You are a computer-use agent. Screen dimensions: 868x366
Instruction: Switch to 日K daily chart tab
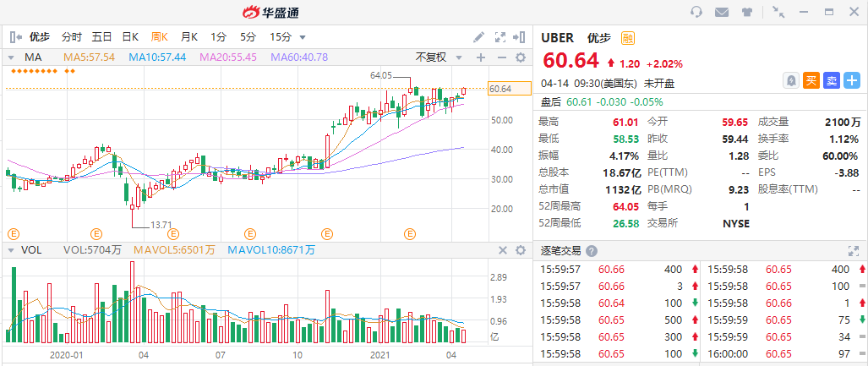[130, 37]
